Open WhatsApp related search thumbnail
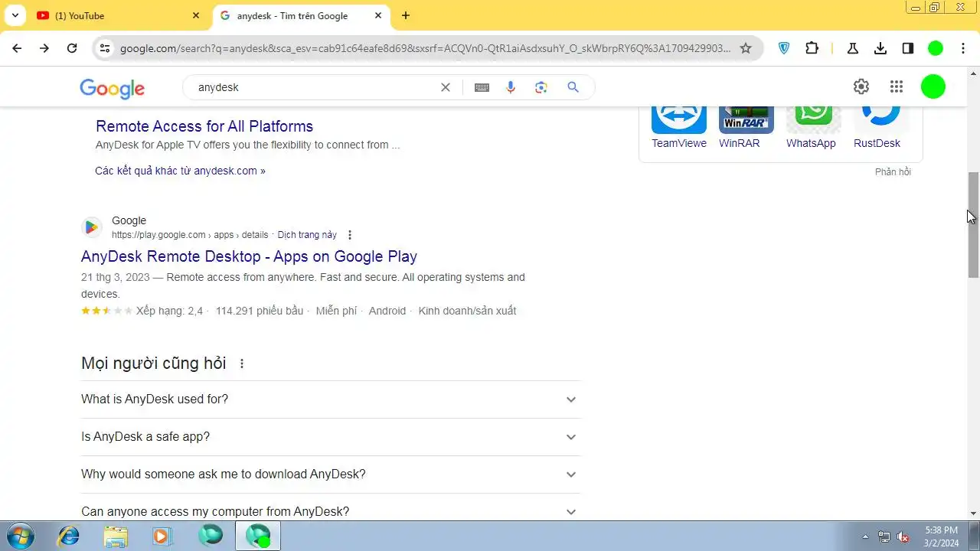 coord(814,119)
